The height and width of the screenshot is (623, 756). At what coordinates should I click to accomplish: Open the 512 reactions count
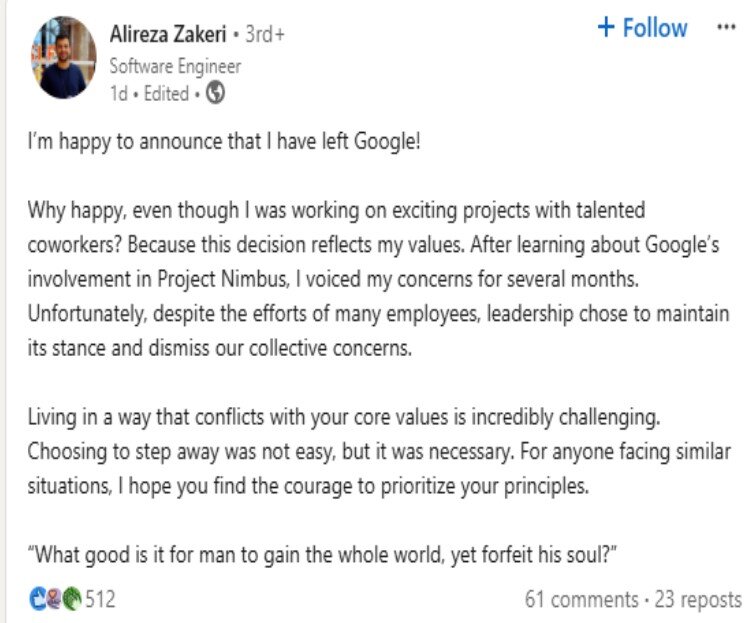100,600
